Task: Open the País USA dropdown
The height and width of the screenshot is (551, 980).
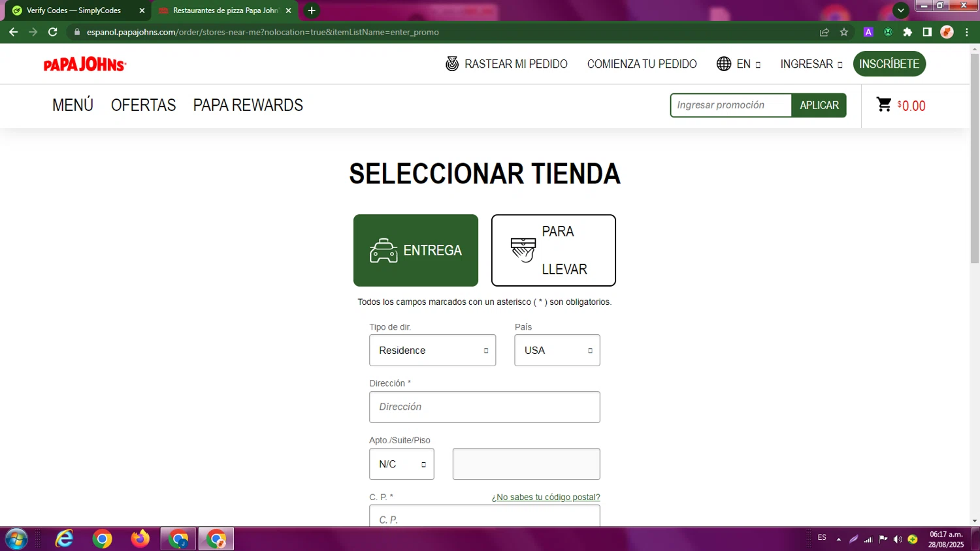Action: click(557, 351)
